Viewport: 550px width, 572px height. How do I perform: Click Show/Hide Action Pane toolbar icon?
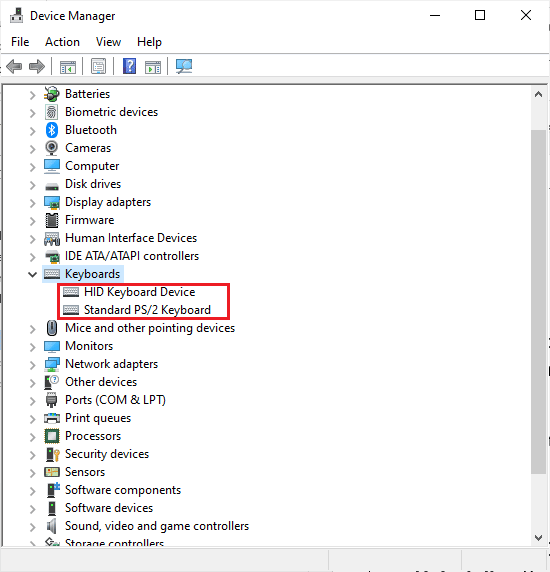coord(153,67)
